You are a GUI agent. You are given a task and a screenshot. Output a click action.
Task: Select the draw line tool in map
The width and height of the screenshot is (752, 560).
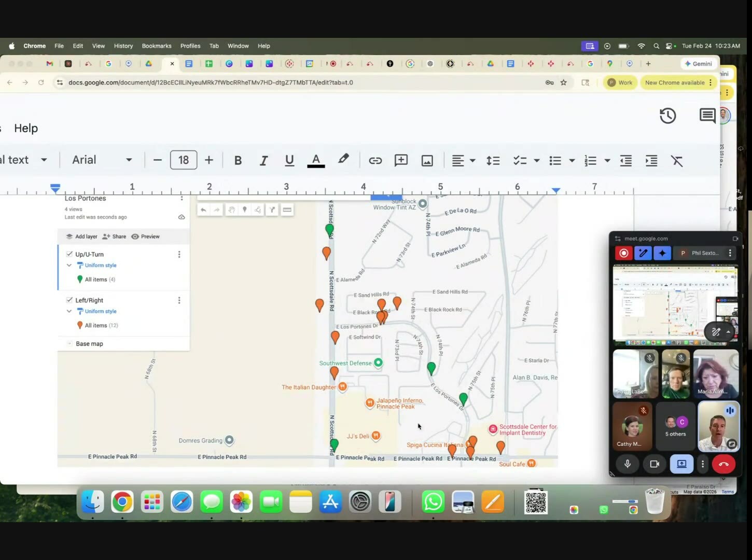click(x=258, y=209)
